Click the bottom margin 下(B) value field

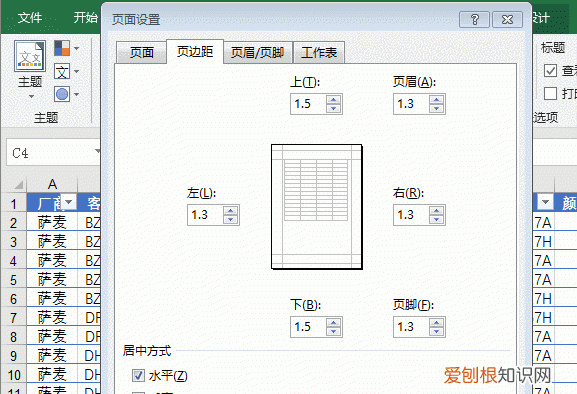click(308, 327)
